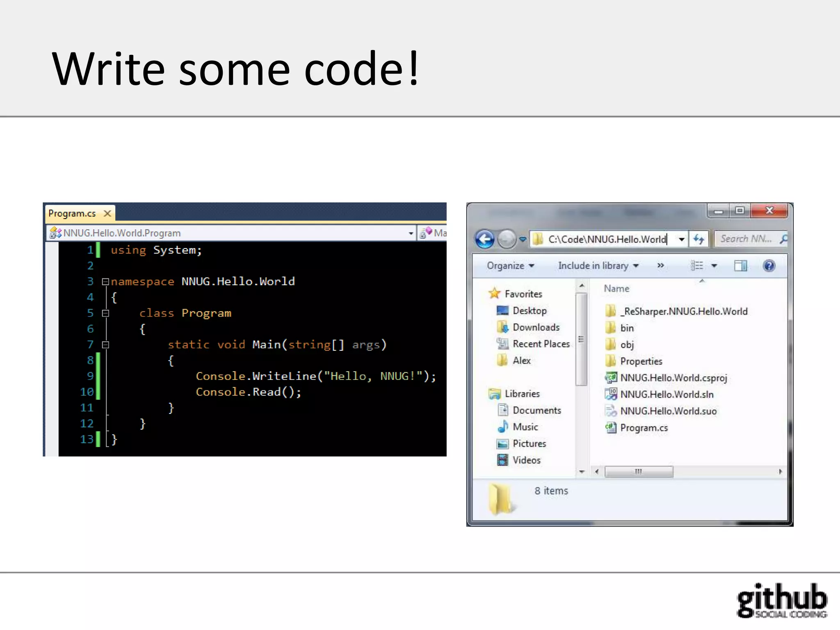The height and width of the screenshot is (630, 840).
Task: Open Explorer help
Action: pos(769,266)
